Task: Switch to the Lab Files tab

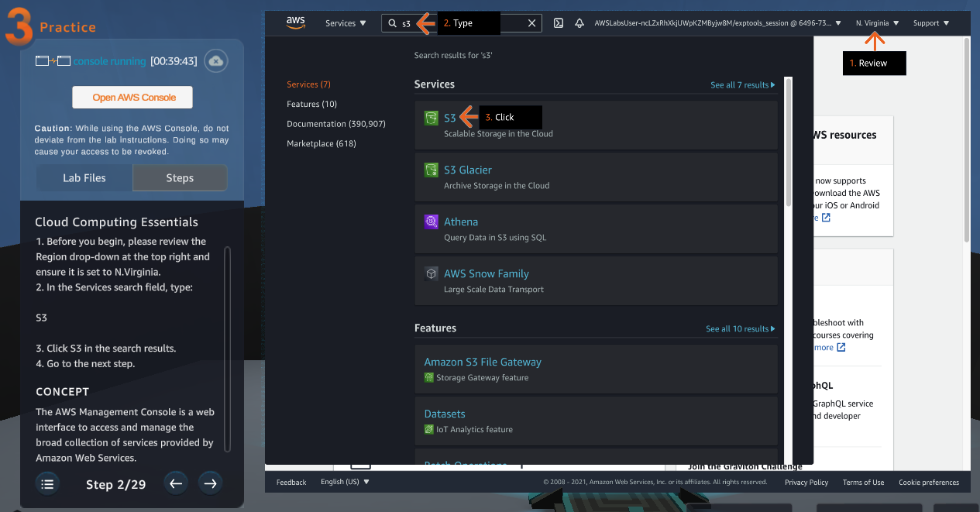Action: [x=84, y=177]
